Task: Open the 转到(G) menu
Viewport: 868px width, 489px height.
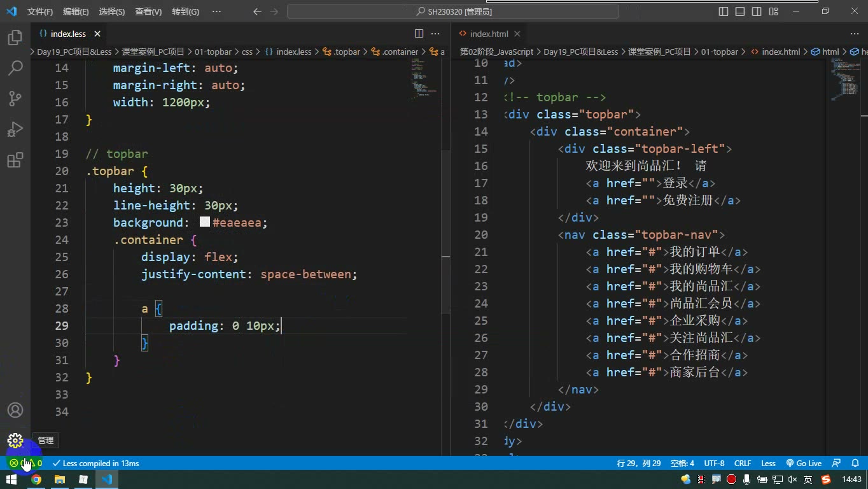Action: click(x=185, y=11)
